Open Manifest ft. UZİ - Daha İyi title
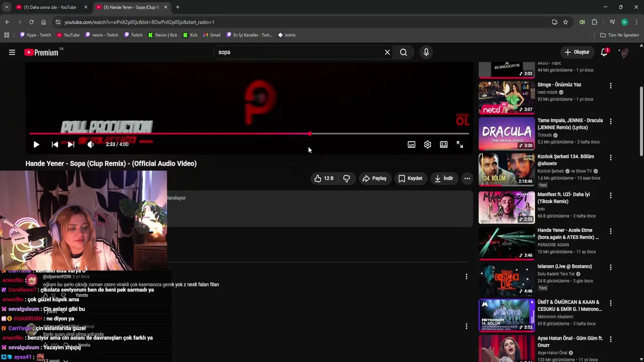The width and height of the screenshot is (644, 362). coord(563,198)
